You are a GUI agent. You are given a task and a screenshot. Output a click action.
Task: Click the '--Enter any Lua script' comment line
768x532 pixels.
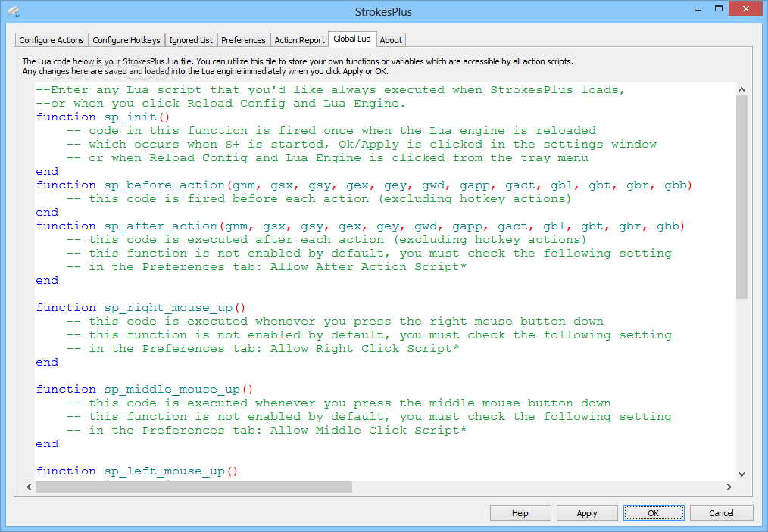point(331,89)
